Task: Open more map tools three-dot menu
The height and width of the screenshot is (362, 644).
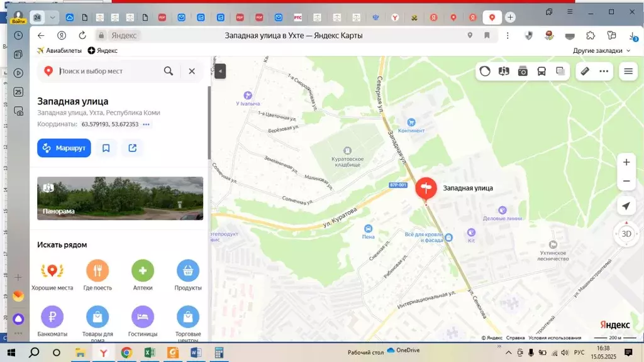Action: pos(604,72)
